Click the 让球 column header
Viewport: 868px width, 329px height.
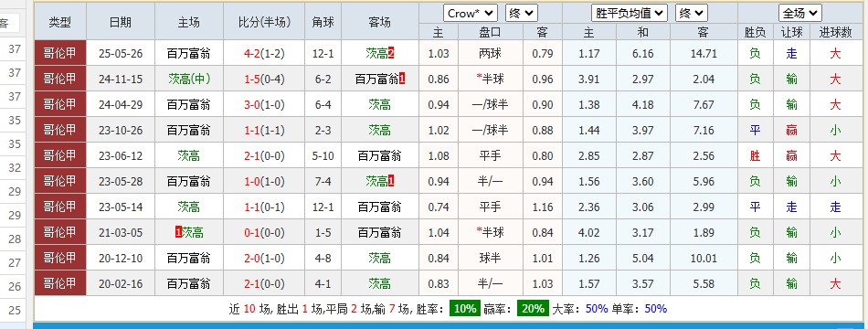(x=791, y=33)
